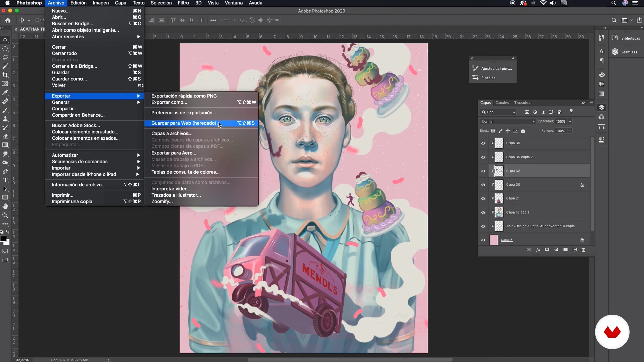Add a layer mask in Capas panel

[547, 250]
